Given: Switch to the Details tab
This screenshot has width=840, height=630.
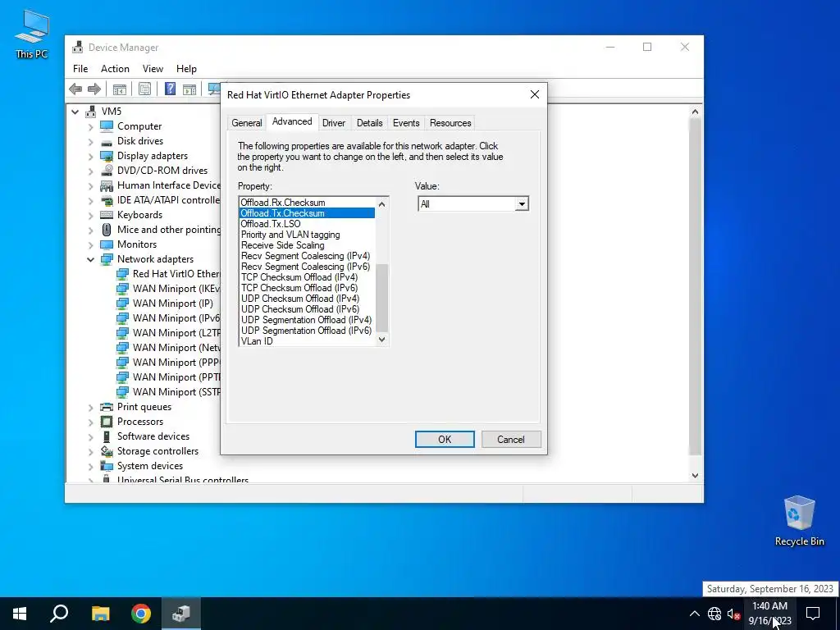Looking at the screenshot, I should (x=370, y=123).
